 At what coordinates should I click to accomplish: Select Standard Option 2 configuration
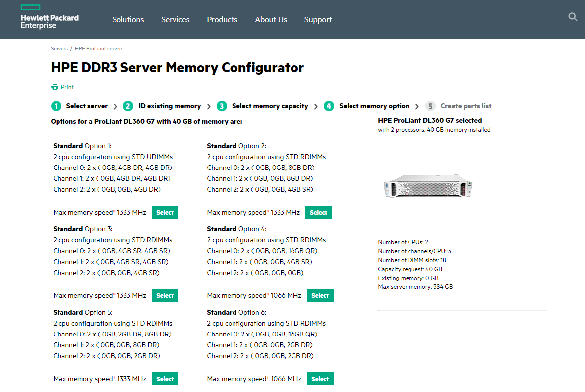[x=318, y=212]
